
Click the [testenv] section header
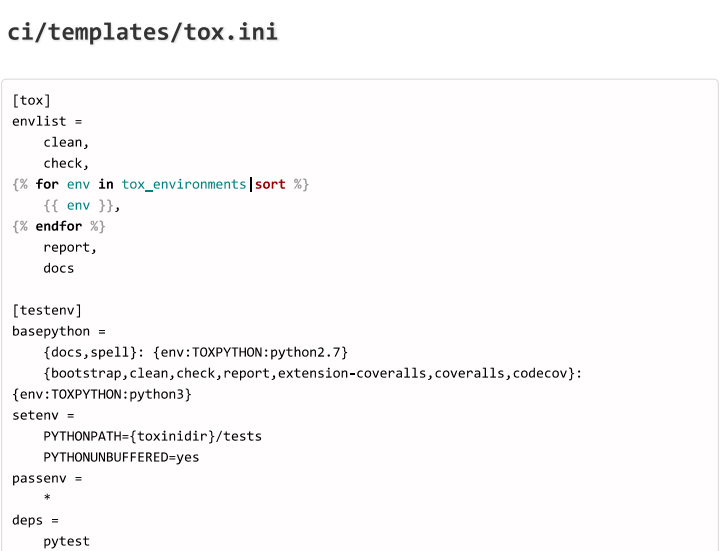coord(47,310)
